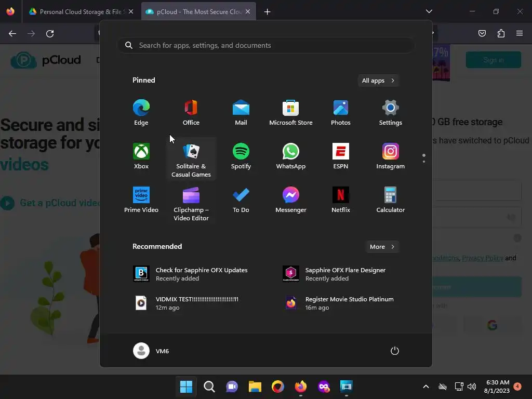
Task: Play the Get a pCloud video link
Action: 50,203
